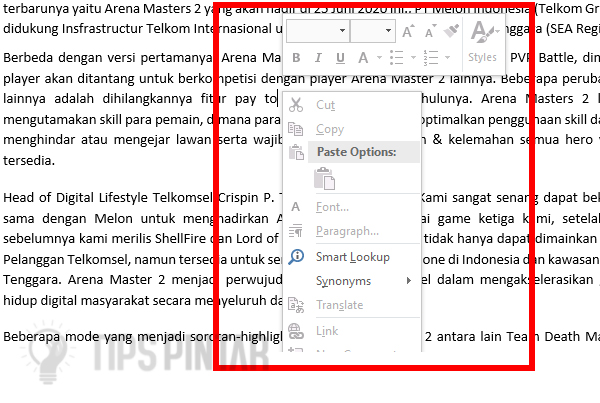Open the Synonyms submenu
This screenshot has width=600, height=403.
(344, 281)
